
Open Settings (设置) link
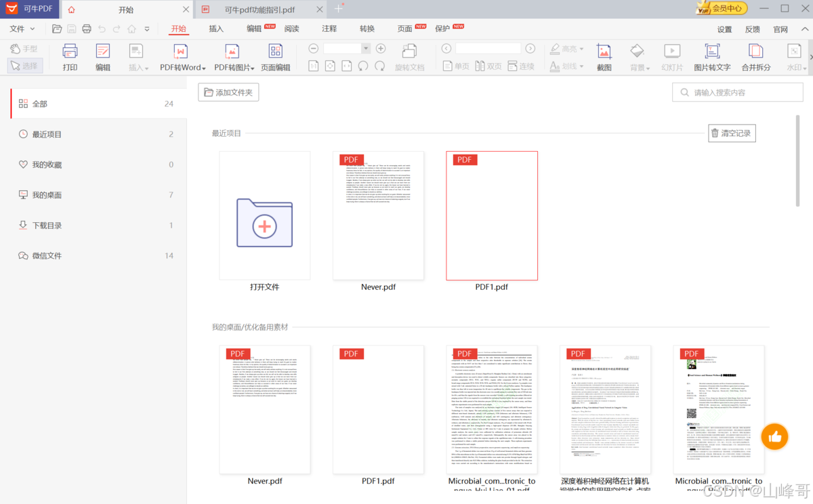pyautogui.click(x=725, y=29)
